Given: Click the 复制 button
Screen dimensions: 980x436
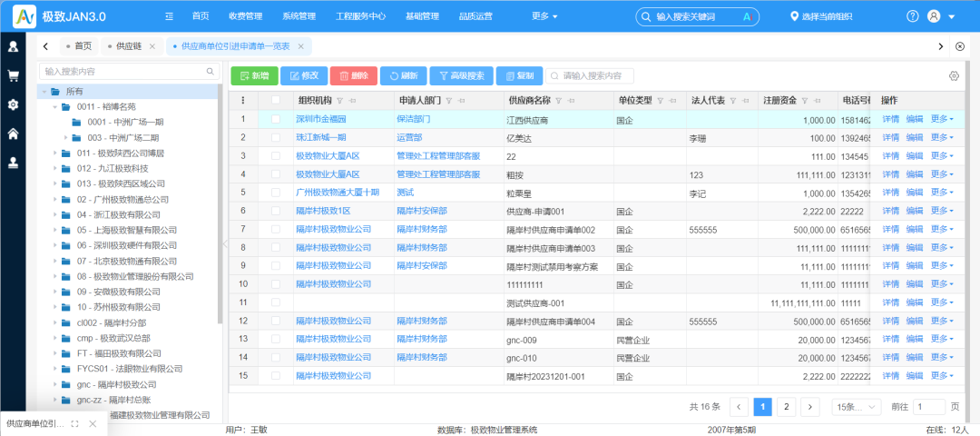Looking at the screenshot, I should click(519, 75).
